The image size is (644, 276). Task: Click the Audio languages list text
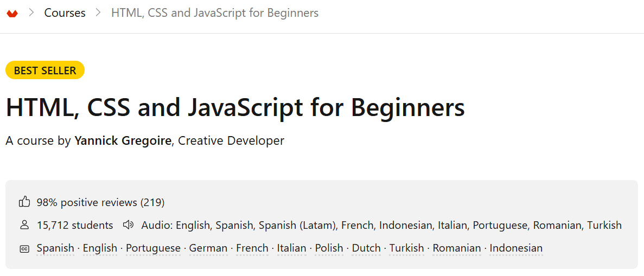coord(381,225)
